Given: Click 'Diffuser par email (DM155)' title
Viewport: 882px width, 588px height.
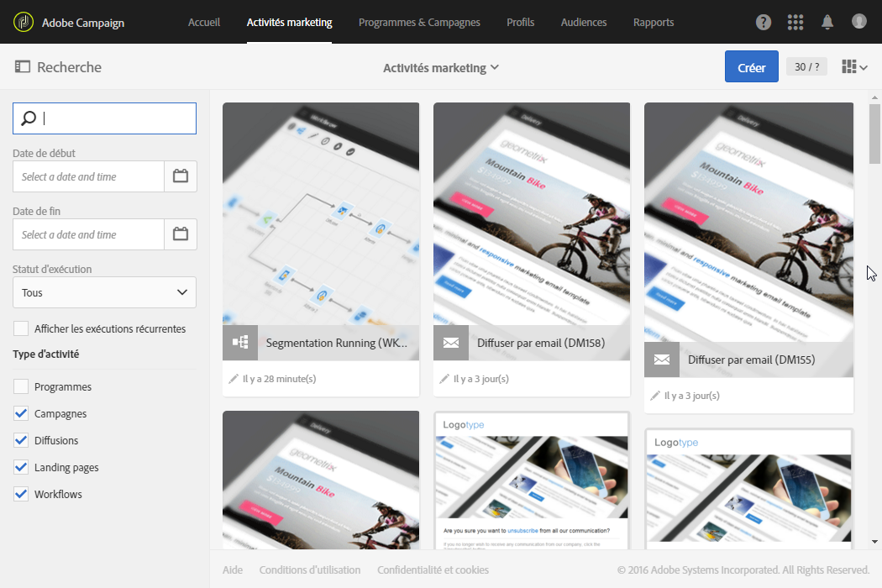Looking at the screenshot, I should 752,360.
